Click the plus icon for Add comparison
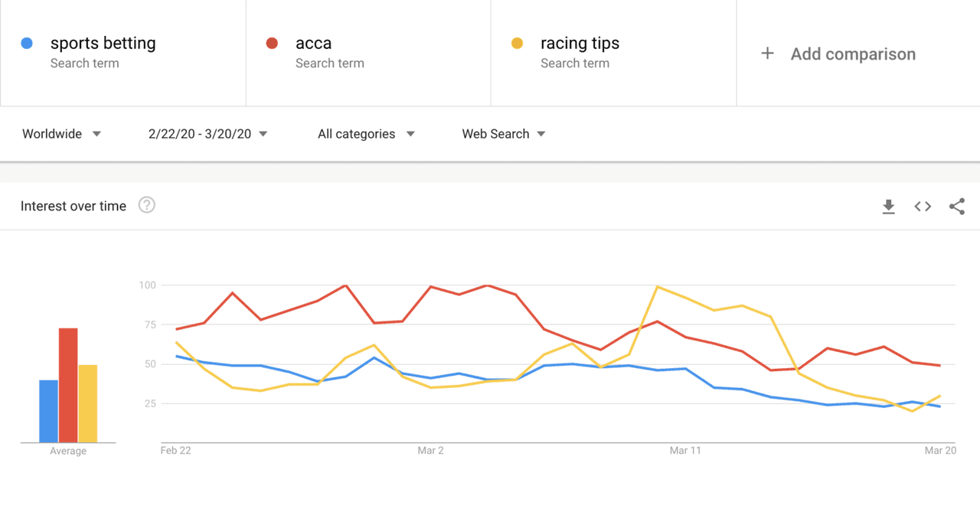Viewport: 980px width, 515px height. click(x=767, y=54)
